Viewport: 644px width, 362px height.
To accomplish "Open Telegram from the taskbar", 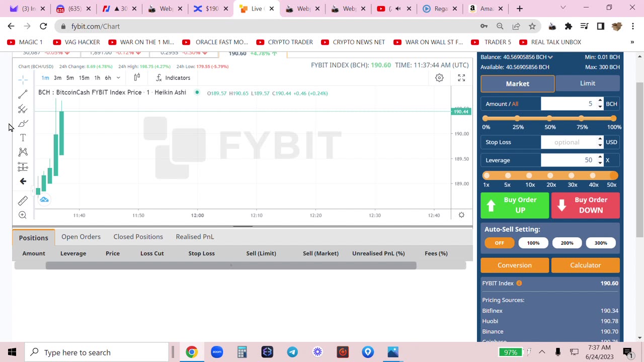I will [292, 352].
